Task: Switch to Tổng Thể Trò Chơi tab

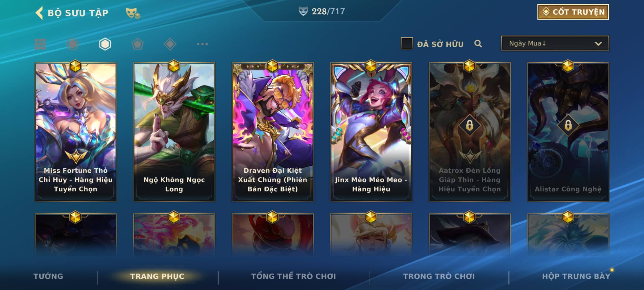Action: [x=294, y=276]
